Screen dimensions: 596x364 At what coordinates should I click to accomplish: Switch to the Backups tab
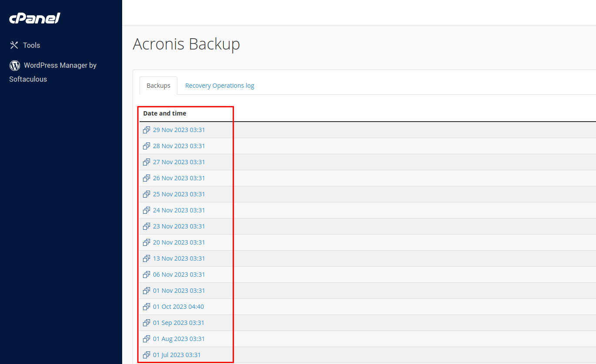click(x=158, y=86)
